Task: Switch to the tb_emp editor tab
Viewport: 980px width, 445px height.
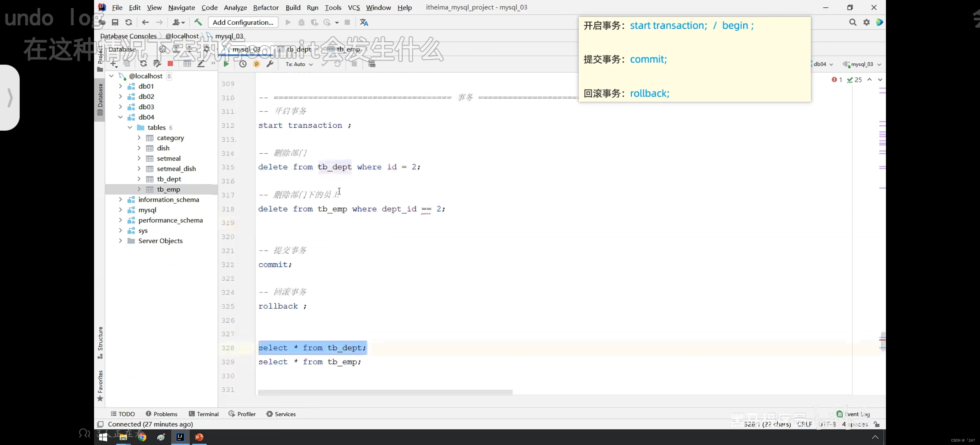Action: click(x=348, y=49)
